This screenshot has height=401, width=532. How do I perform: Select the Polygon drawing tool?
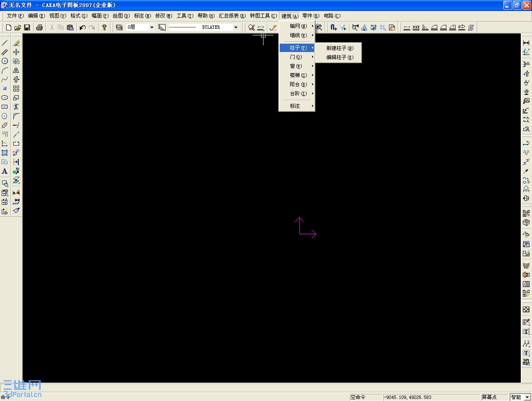pyautogui.click(x=5, y=116)
